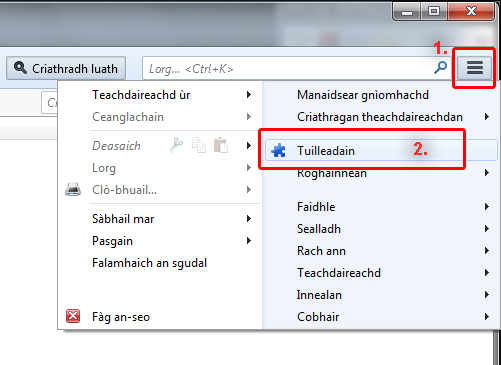
Task: Click the scissors cut icon
Action: (176, 145)
